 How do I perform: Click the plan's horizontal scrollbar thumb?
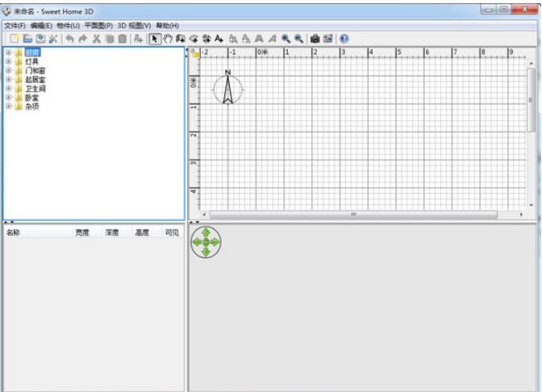click(352, 215)
